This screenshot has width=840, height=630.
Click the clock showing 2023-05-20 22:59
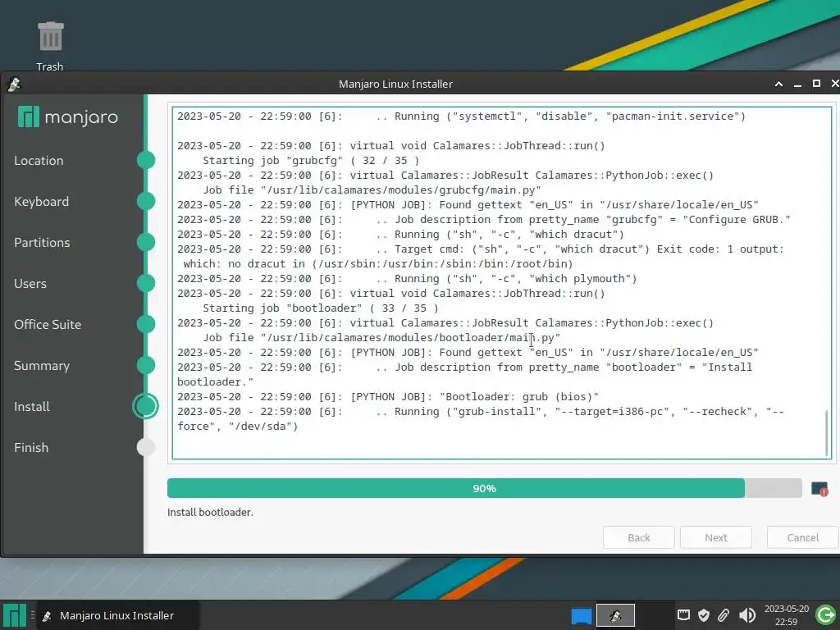click(x=786, y=615)
